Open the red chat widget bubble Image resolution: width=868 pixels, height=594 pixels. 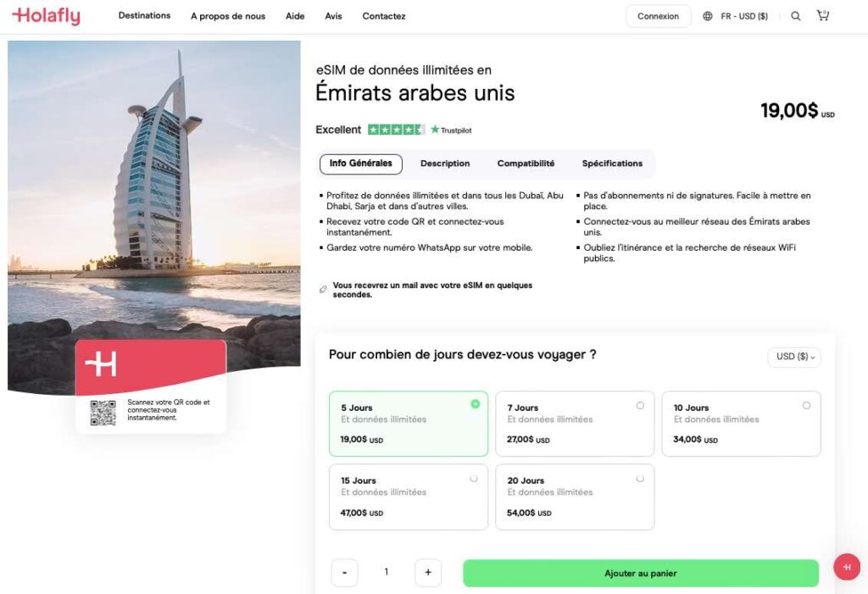846,567
